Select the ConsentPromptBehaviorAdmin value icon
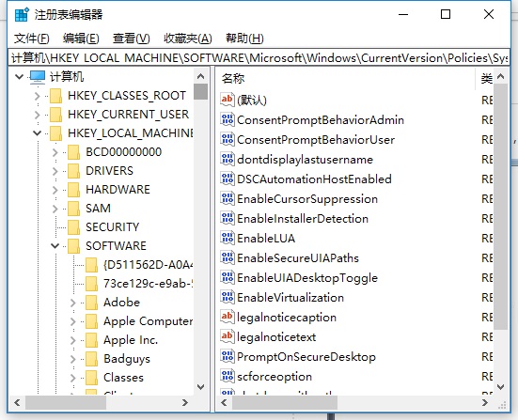 point(228,120)
